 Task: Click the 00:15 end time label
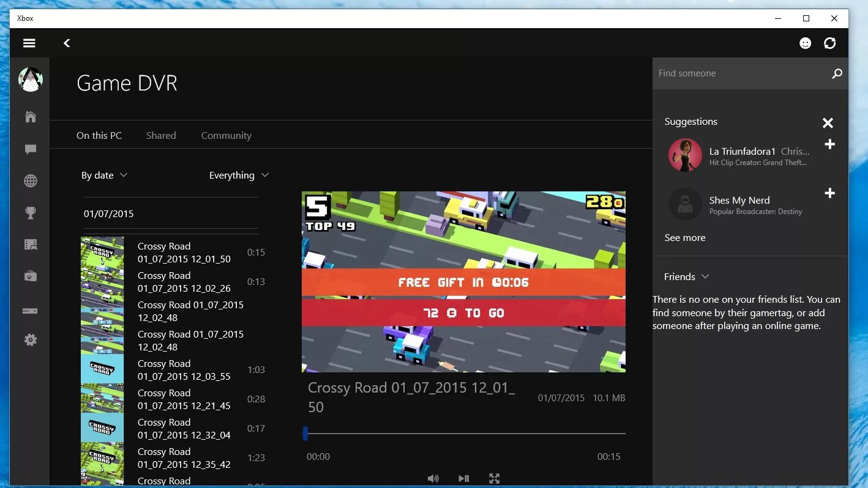point(609,457)
